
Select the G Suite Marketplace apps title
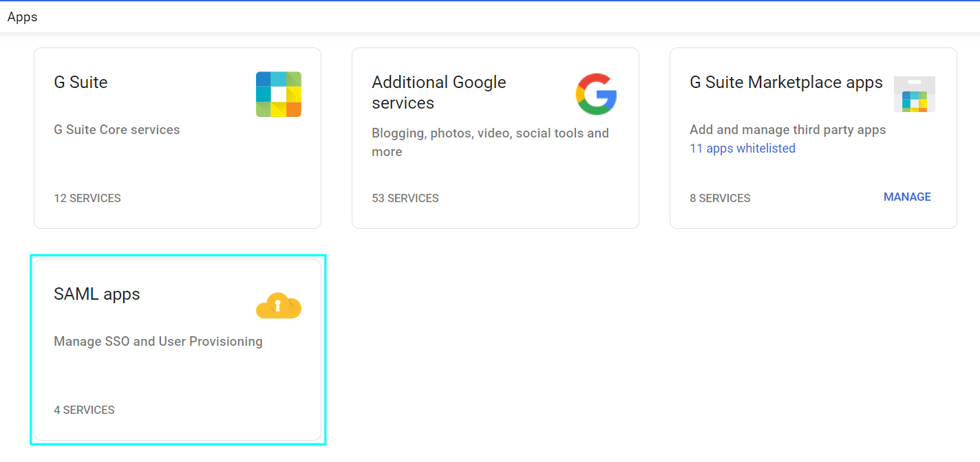tap(786, 82)
